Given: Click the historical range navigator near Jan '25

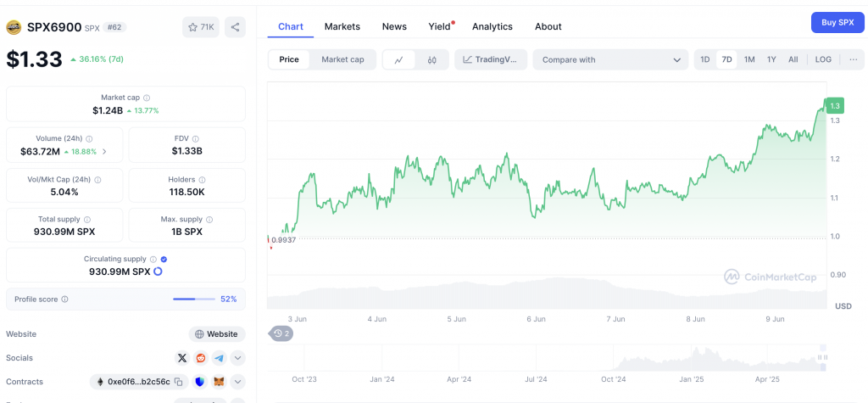Looking at the screenshot, I should tap(692, 357).
